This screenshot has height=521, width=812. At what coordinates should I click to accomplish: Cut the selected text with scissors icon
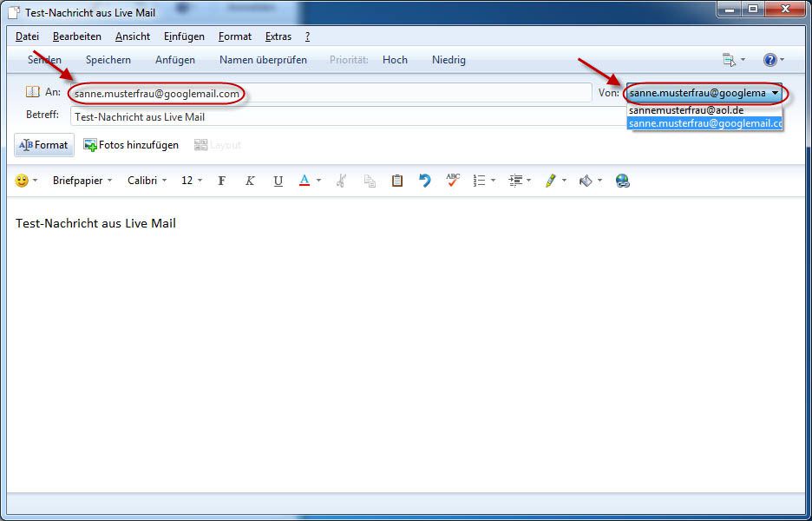pyautogui.click(x=341, y=180)
